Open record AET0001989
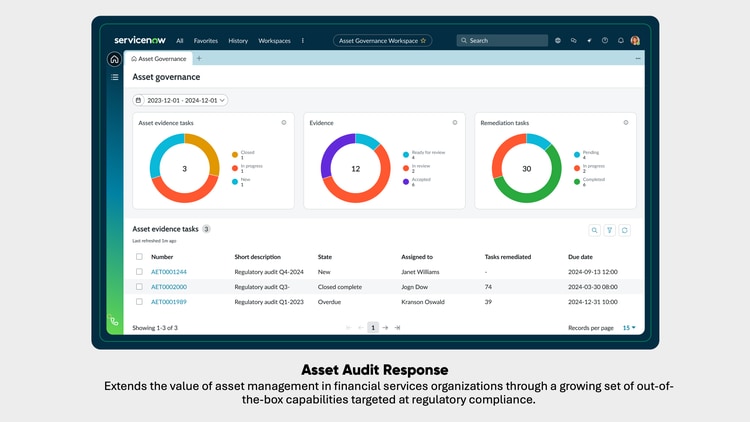This screenshot has width=750, height=422. [x=169, y=302]
